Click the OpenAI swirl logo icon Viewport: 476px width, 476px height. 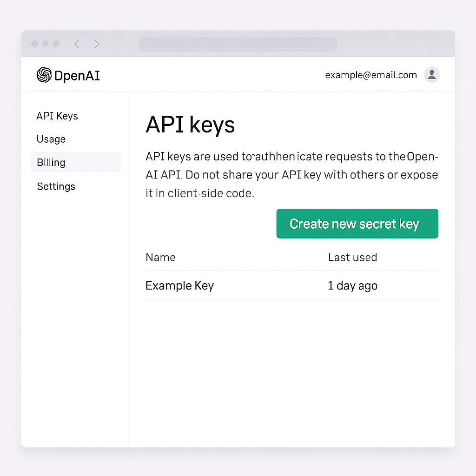[x=44, y=75]
